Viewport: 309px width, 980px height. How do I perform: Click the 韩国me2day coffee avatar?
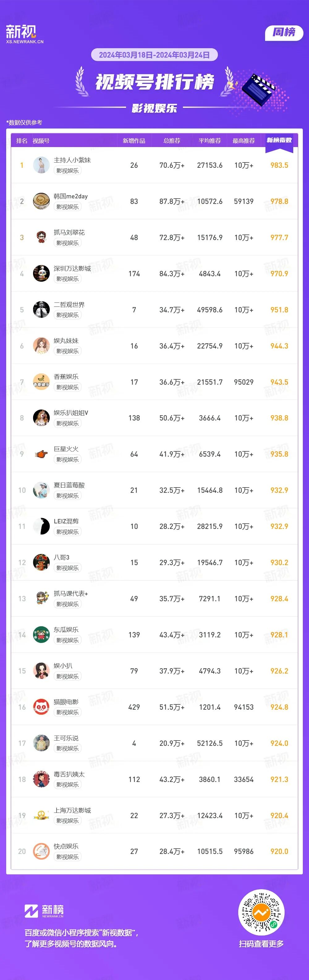(x=41, y=201)
